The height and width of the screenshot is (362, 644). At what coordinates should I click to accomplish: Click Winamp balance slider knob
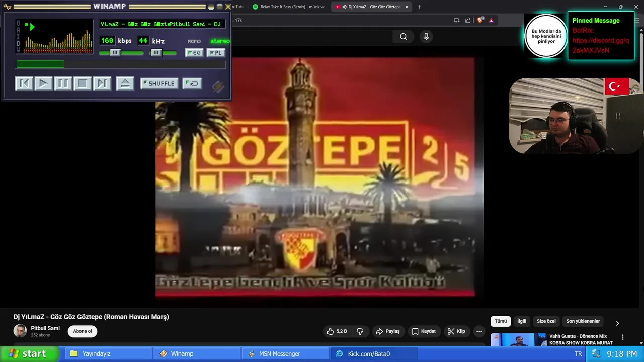pos(156,53)
